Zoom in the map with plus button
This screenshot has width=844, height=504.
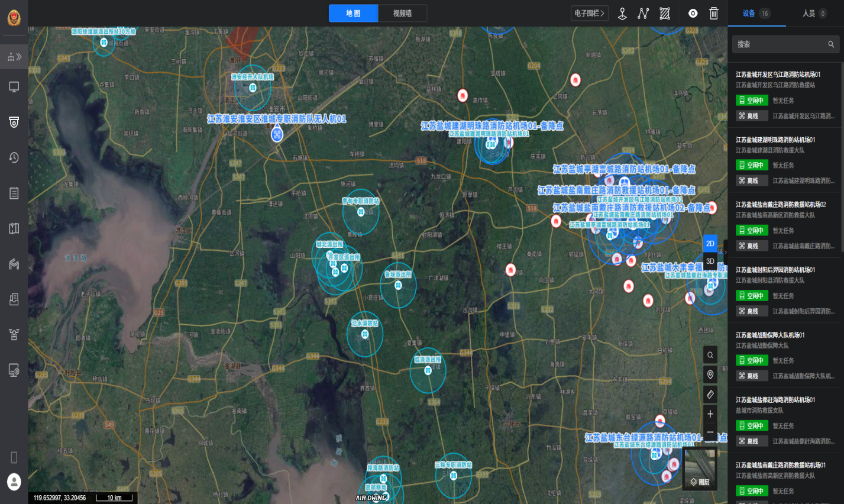pyautogui.click(x=710, y=413)
